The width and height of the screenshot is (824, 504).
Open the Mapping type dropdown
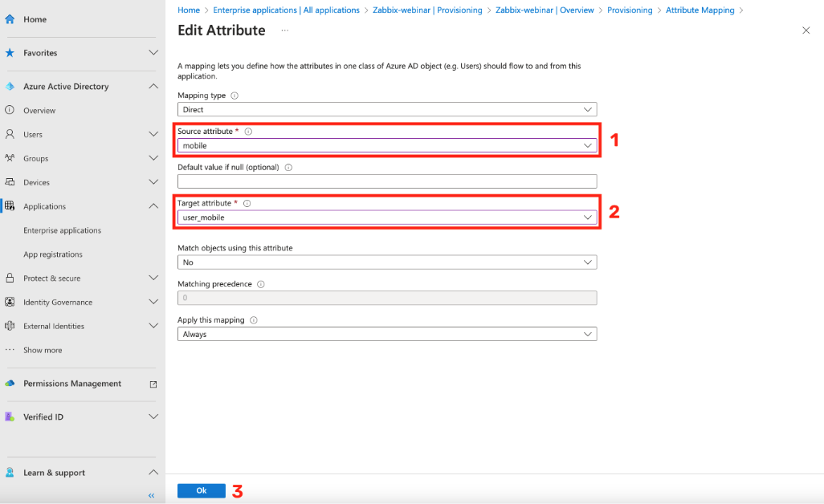coord(386,109)
